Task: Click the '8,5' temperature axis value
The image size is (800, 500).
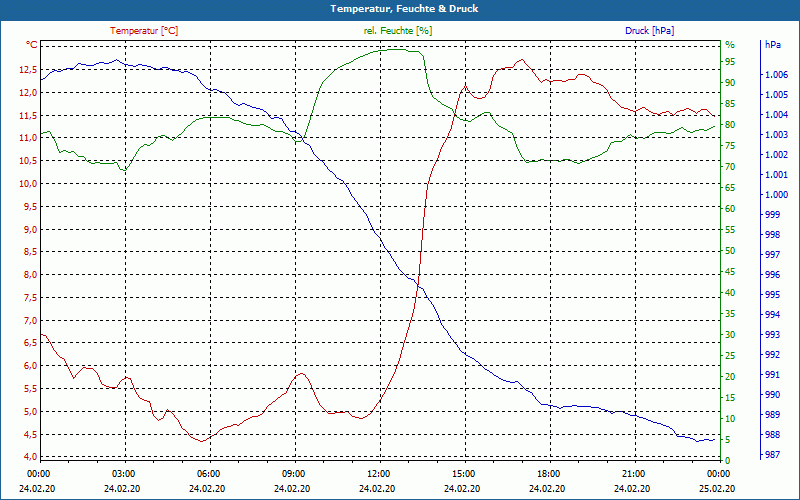Action: pyautogui.click(x=31, y=252)
